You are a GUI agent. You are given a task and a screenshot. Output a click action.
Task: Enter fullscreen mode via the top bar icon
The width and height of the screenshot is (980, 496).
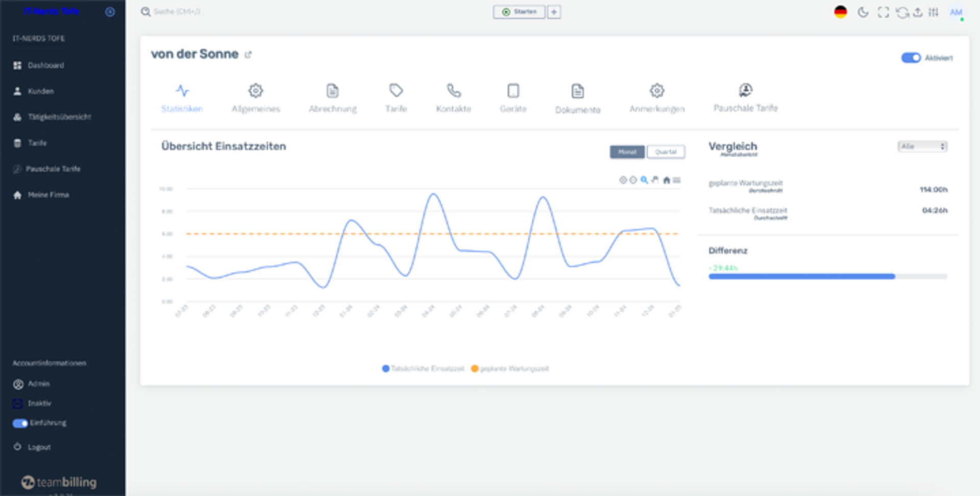[x=883, y=12]
